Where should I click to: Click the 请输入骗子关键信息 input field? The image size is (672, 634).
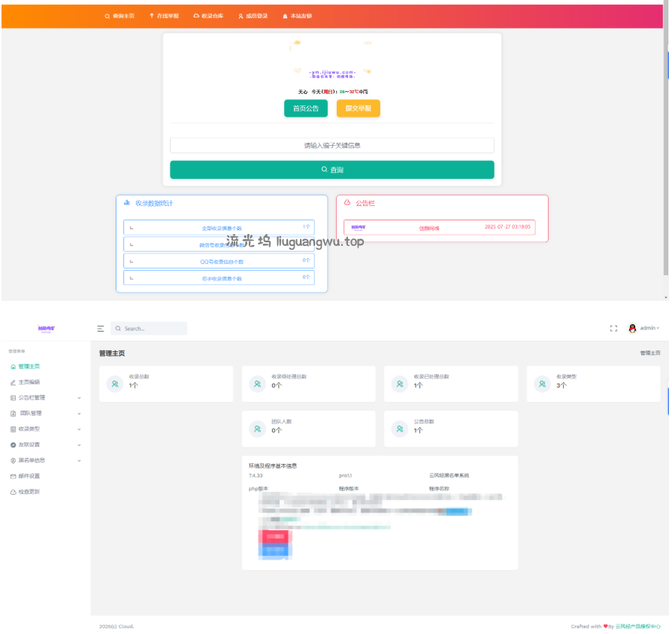click(x=331, y=145)
